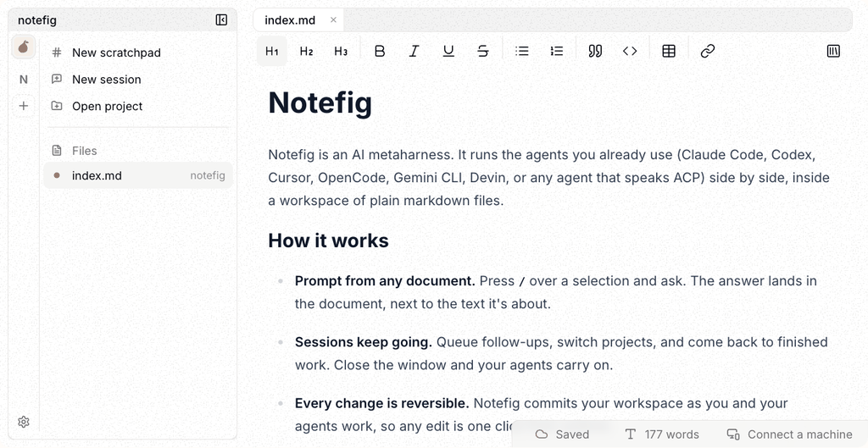
Task: Toggle bold formatting
Action: [380, 51]
